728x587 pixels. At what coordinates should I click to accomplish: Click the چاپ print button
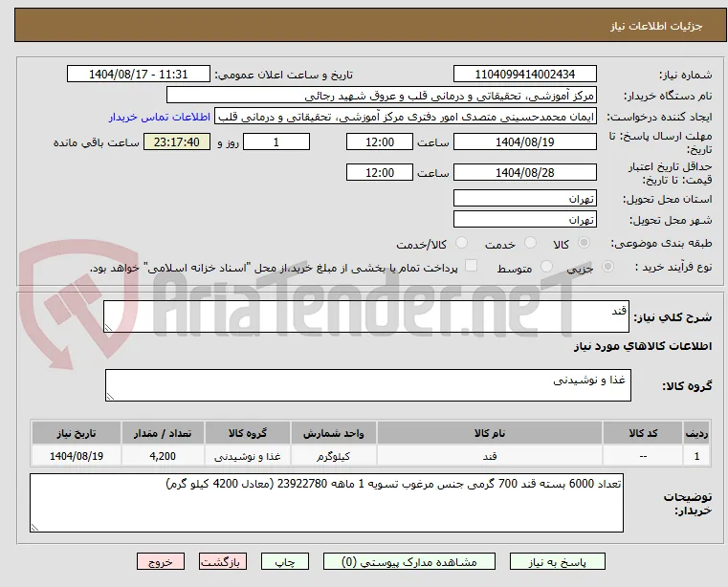[285, 561]
